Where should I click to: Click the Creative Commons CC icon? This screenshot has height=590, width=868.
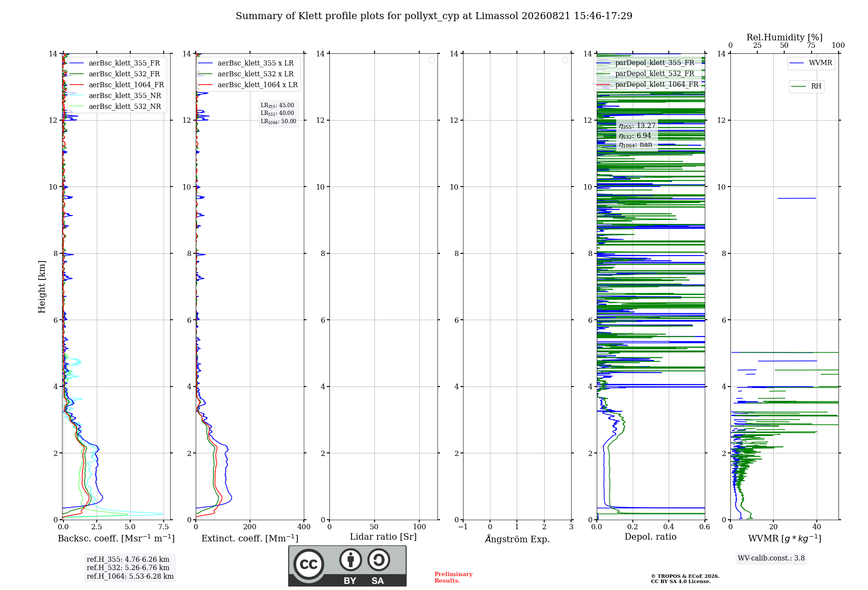click(309, 564)
